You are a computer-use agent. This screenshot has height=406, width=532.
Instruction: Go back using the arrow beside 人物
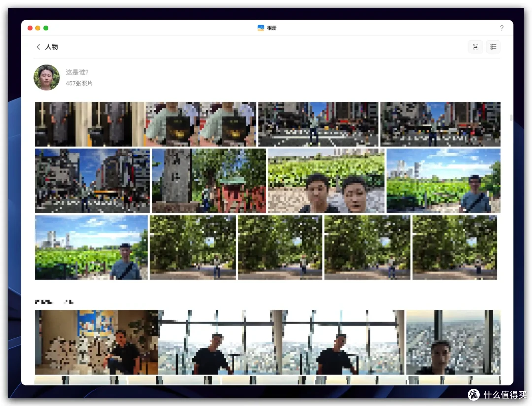[x=38, y=47]
